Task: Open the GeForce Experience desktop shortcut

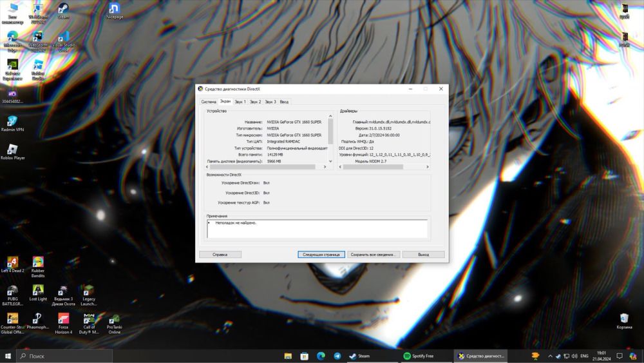Action: 12,70
